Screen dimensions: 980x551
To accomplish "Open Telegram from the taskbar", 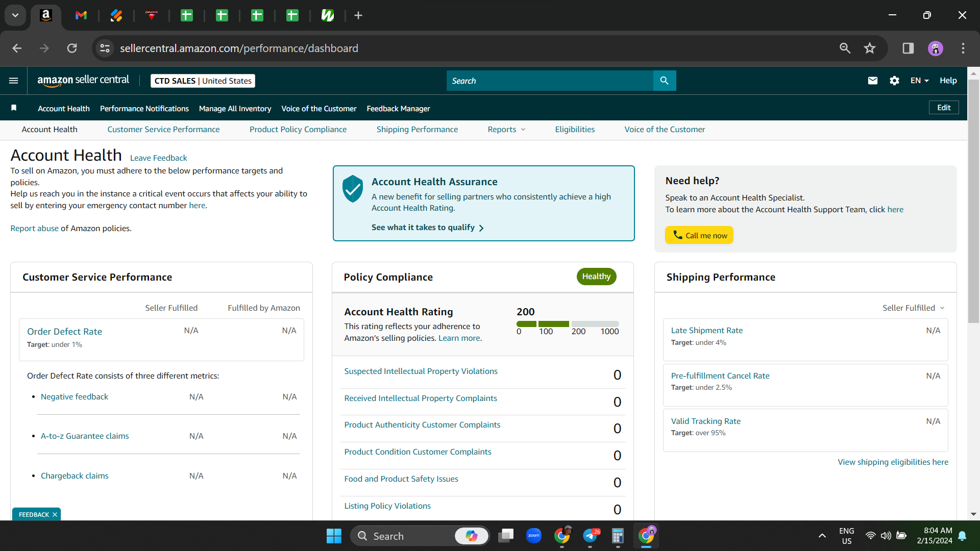I will click(x=590, y=536).
